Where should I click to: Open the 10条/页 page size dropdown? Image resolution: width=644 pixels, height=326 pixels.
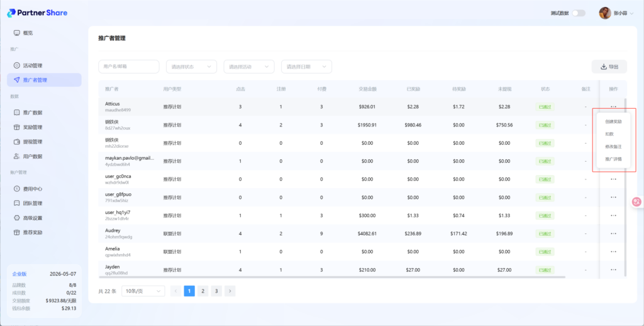click(x=143, y=291)
